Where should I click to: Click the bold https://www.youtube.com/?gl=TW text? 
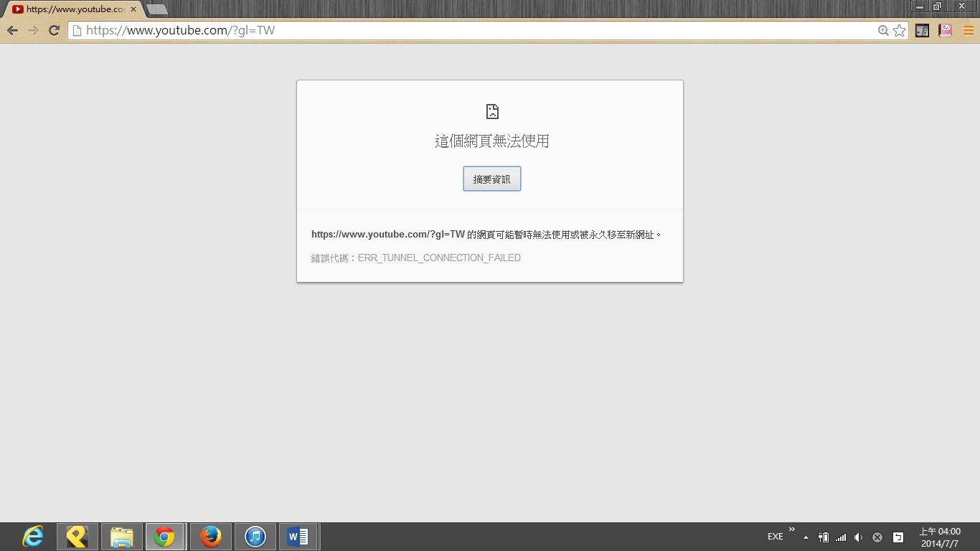388,235
